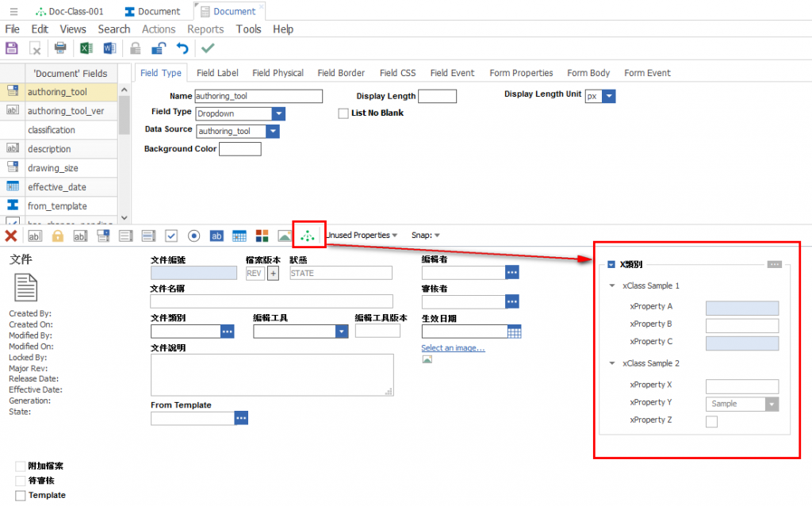Screen dimensions: 812x506
Task: Add an image field from form toolbar
Action: [285, 236]
